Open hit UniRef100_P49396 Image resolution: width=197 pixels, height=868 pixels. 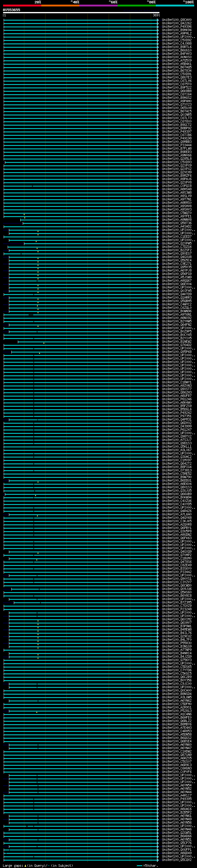click(x=177, y=26)
